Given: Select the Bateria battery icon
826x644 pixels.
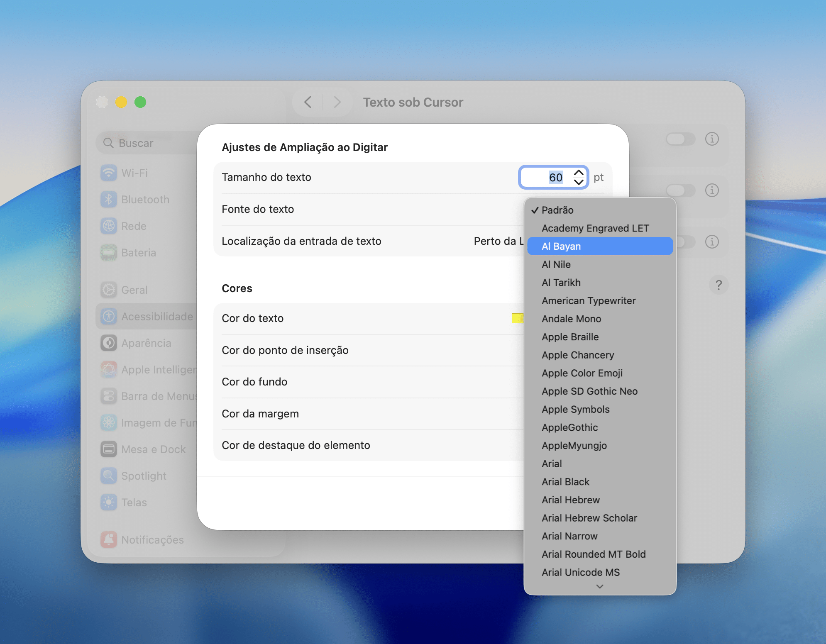Looking at the screenshot, I should click(109, 253).
